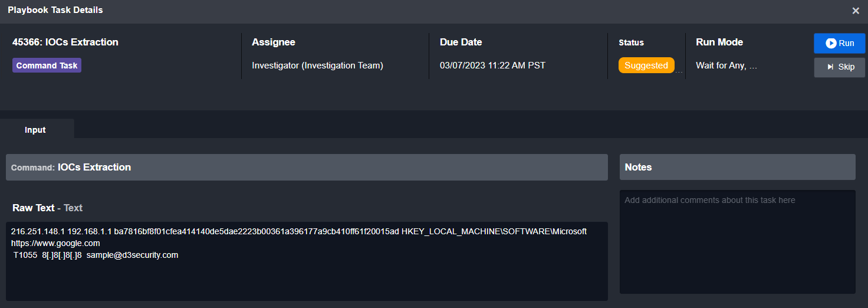The width and height of the screenshot is (868, 308).
Task: Click inside the Raw Text input box
Action: point(307,261)
